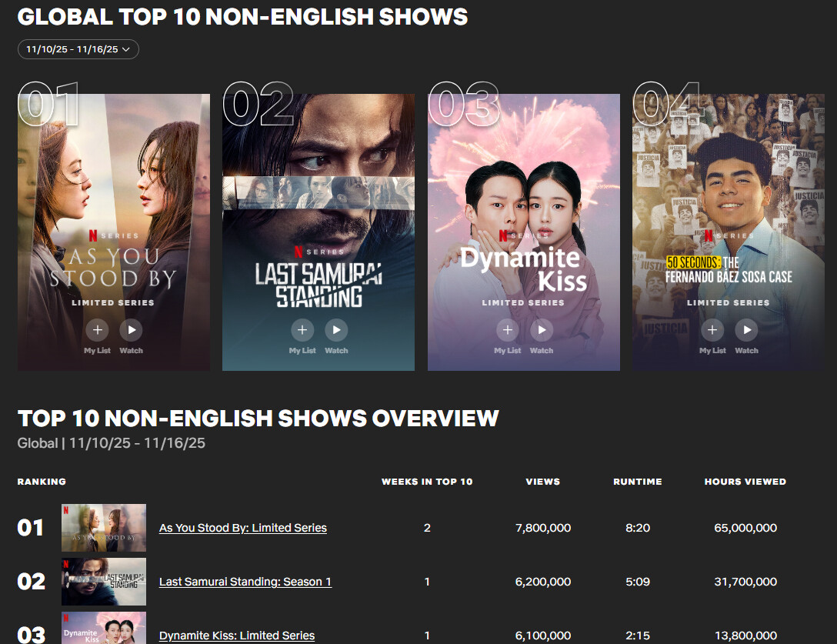Select the 5:09 runtime value
The width and height of the screenshot is (837, 644).
pyautogui.click(x=637, y=582)
